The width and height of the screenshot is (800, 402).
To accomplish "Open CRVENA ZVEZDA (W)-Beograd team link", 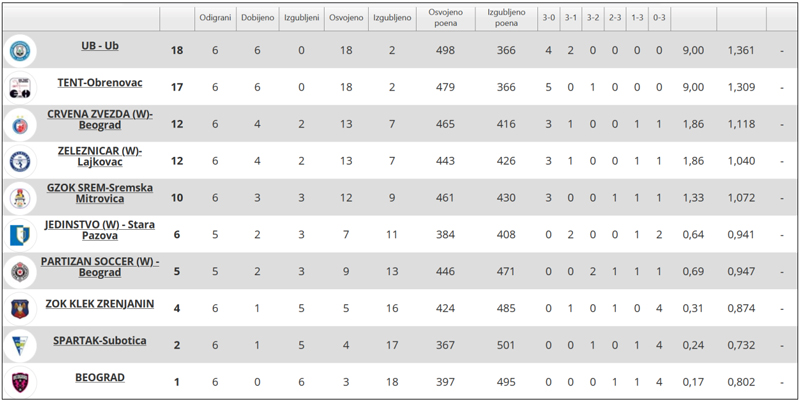I will pos(99,120).
